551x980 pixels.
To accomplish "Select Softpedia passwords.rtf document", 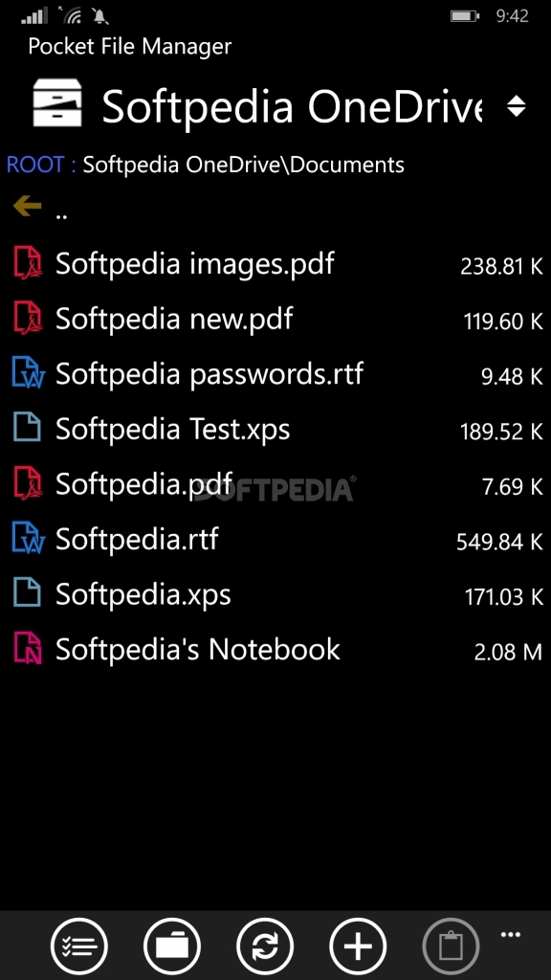I will [x=275, y=374].
